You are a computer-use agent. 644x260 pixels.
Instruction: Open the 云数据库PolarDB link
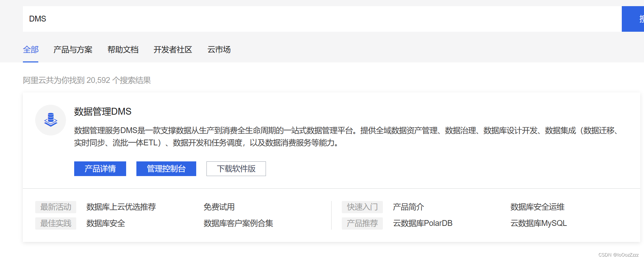(x=423, y=223)
